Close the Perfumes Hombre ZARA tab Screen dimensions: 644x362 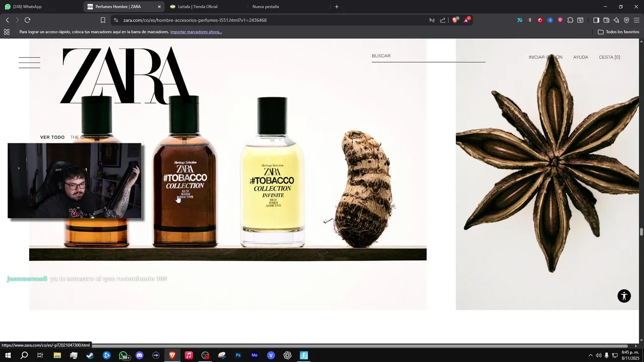159,7
